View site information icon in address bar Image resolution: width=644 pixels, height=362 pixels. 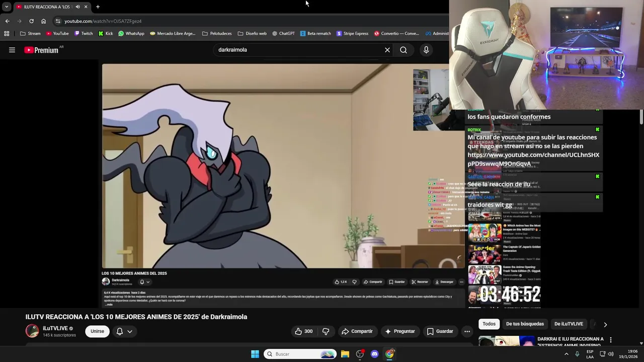58,21
